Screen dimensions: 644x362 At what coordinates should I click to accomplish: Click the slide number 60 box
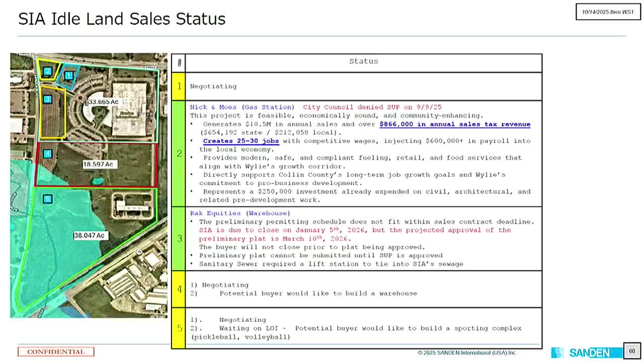632,351
